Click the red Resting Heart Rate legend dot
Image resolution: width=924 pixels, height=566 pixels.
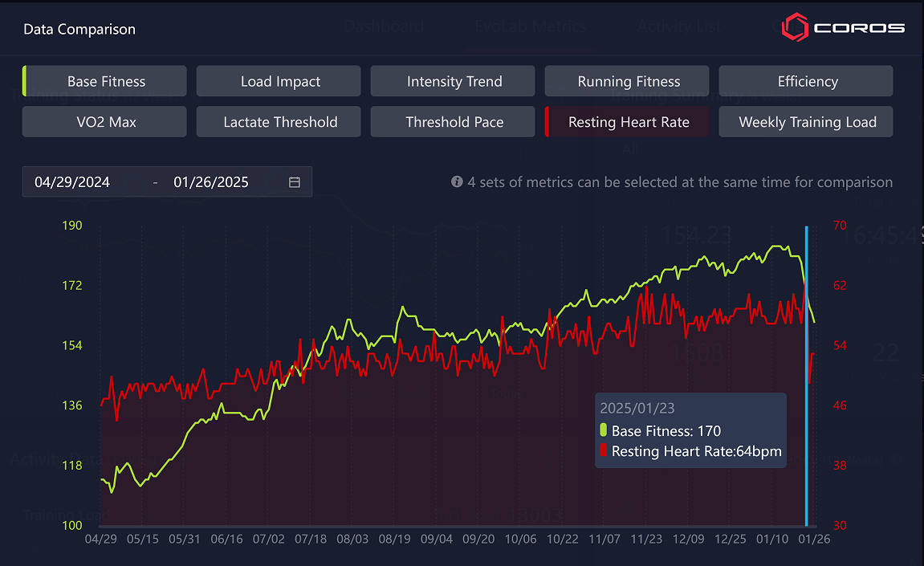point(604,451)
